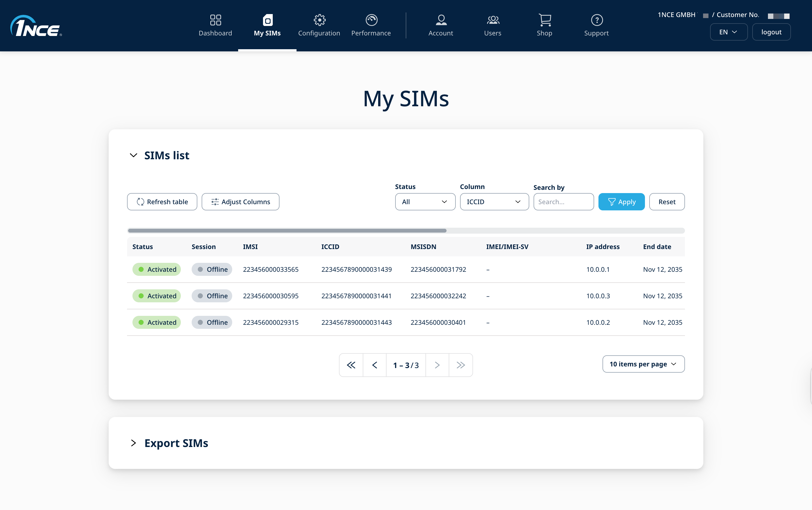The image size is (812, 510).
Task: Go to the previous page
Action: [374, 365]
